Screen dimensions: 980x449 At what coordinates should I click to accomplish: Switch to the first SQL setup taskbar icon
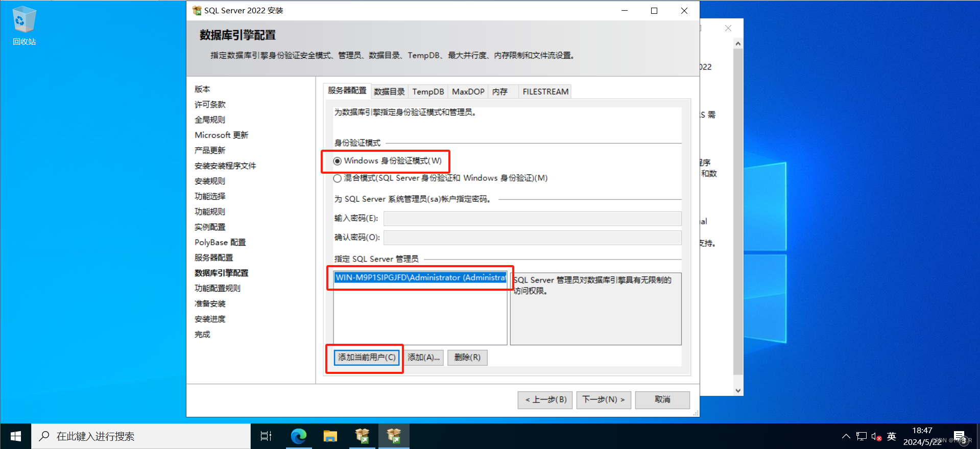point(362,436)
